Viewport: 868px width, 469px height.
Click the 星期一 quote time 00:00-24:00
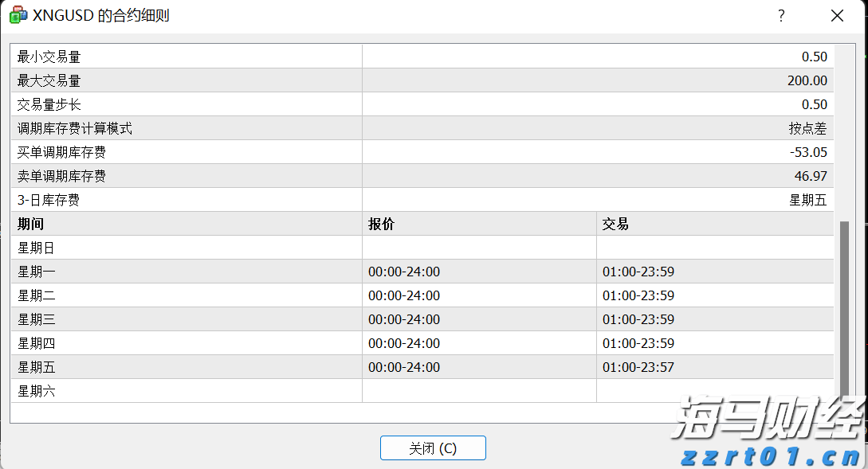pos(403,272)
